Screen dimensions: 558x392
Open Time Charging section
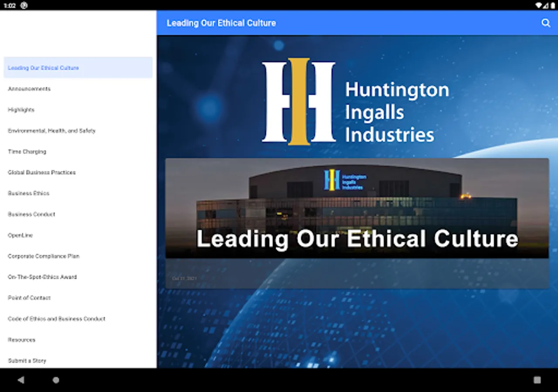pyautogui.click(x=78, y=152)
